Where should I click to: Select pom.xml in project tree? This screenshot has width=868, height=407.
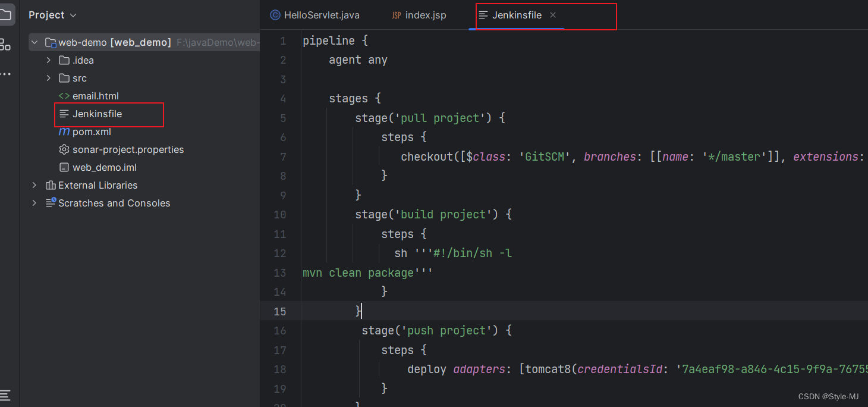tap(92, 132)
